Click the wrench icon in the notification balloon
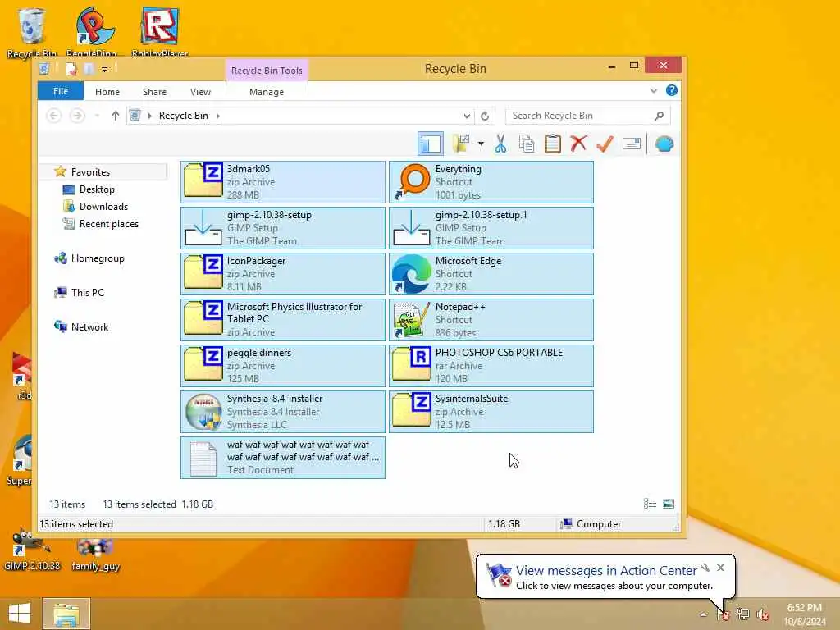 [706, 568]
